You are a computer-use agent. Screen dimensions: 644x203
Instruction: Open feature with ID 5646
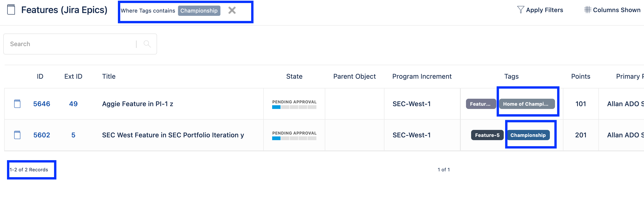pyautogui.click(x=41, y=104)
